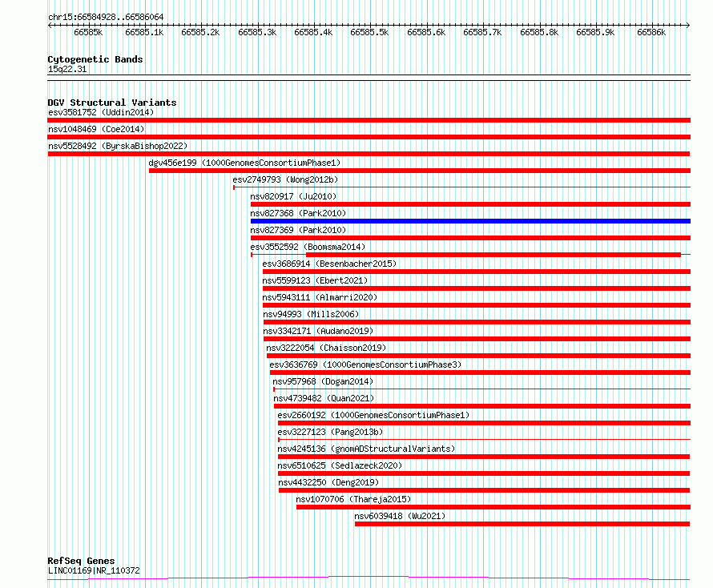Viewport: 713px width, 588px height.
Task: Click the 66585.3k ruler label
Action: [x=257, y=33]
